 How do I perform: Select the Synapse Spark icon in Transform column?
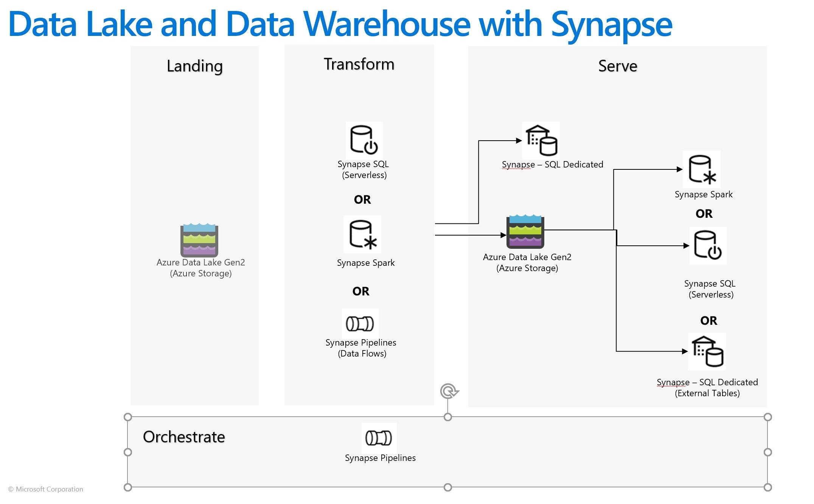click(362, 234)
